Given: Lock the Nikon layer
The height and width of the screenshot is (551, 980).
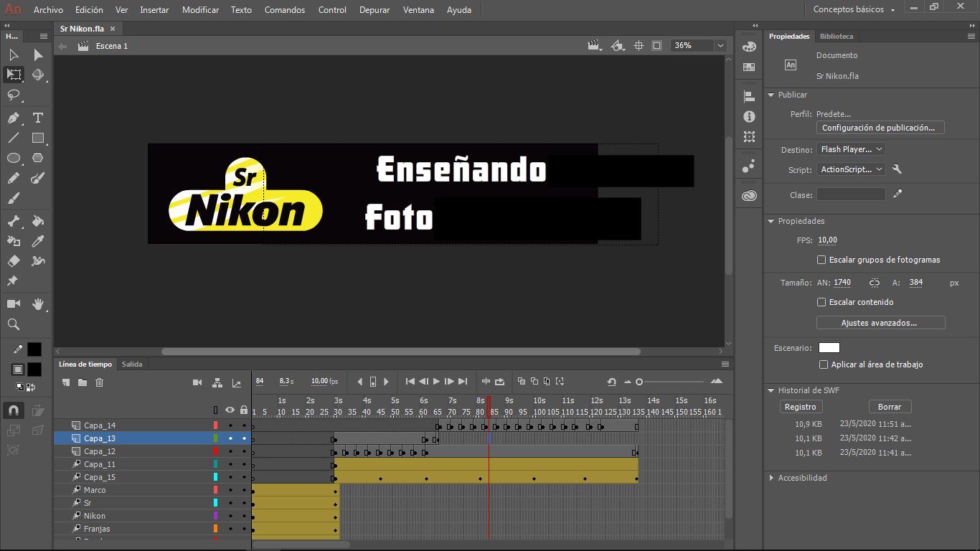Looking at the screenshot, I should tap(244, 516).
